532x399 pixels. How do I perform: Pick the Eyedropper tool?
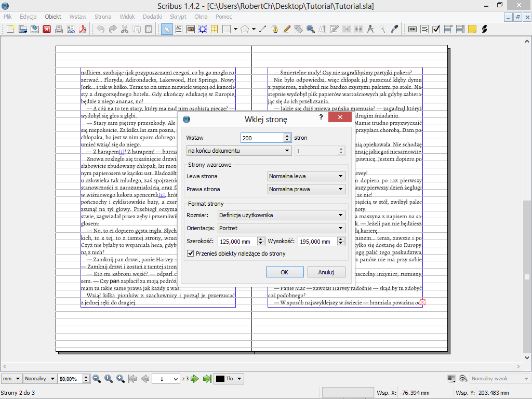point(394,29)
